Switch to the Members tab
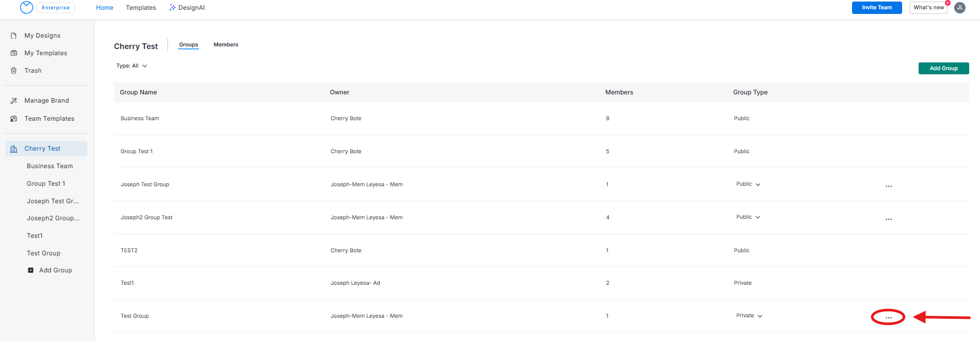This screenshot has height=341, width=980. click(226, 45)
